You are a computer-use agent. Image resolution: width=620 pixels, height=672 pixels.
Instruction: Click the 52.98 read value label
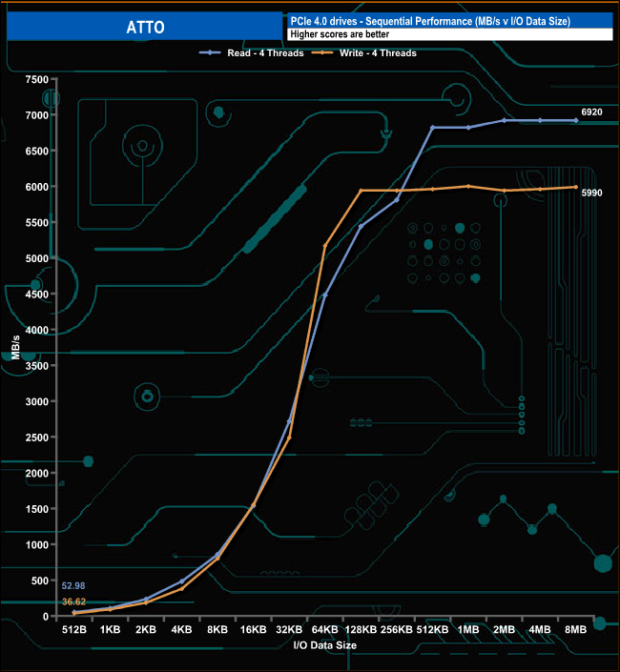tap(74, 585)
